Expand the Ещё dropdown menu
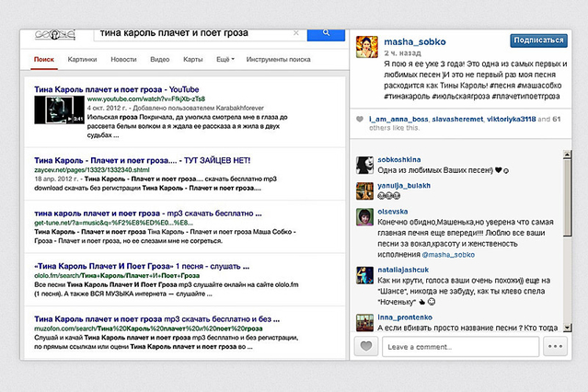 (x=225, y=59)
